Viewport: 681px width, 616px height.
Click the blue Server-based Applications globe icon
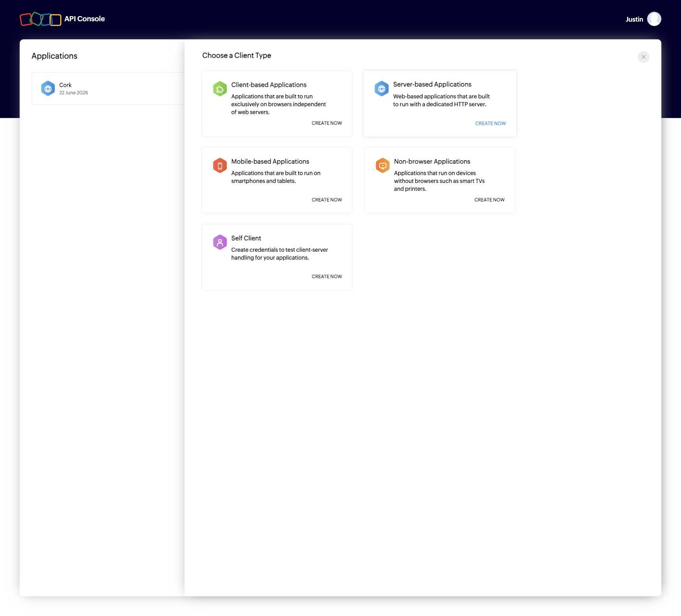tap(382, 89)
